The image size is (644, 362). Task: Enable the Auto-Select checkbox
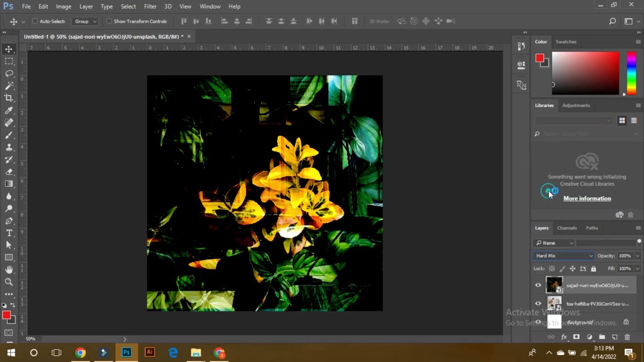(x=35, y=21)
